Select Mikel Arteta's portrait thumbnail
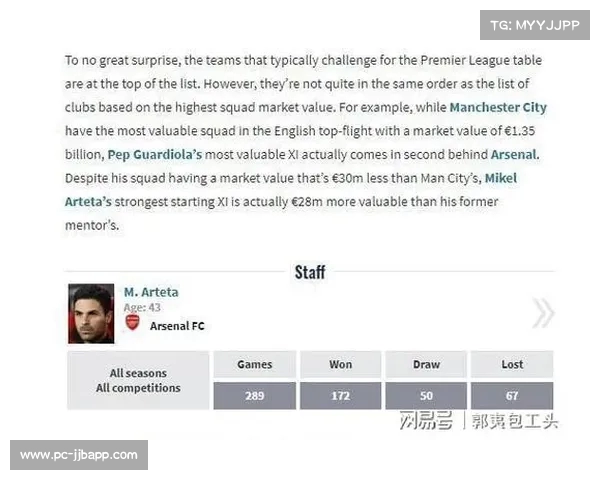600x480 pixels. tap(91, 313)
